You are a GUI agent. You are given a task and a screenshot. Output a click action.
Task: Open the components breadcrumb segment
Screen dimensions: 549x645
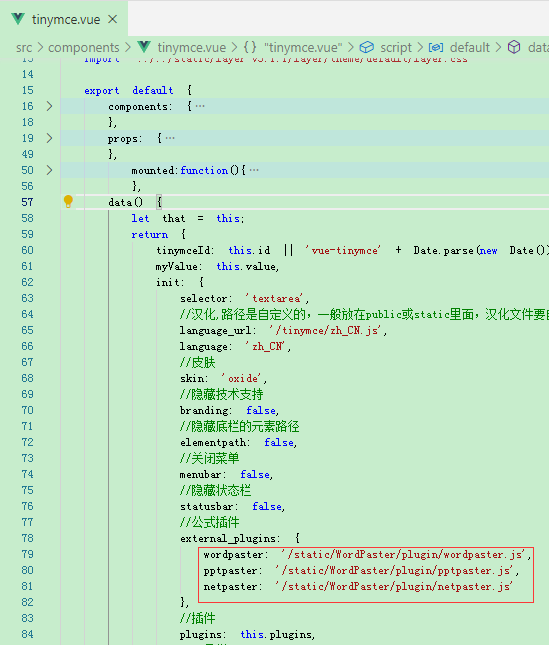[83, 47]
